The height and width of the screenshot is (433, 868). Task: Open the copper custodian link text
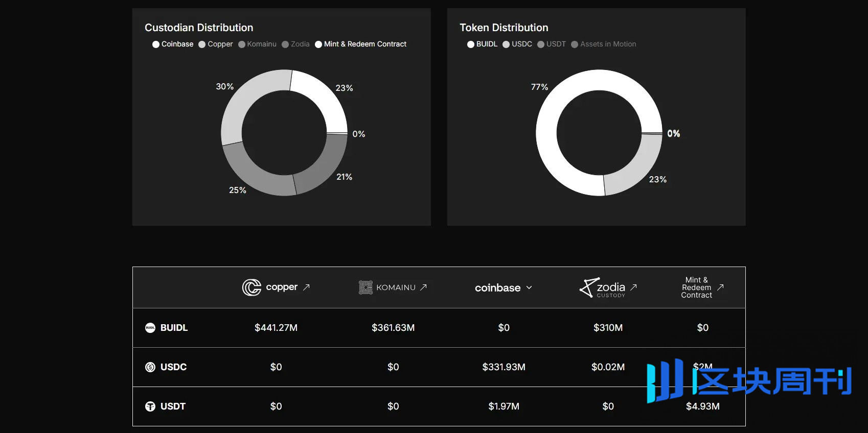(282, 287)
